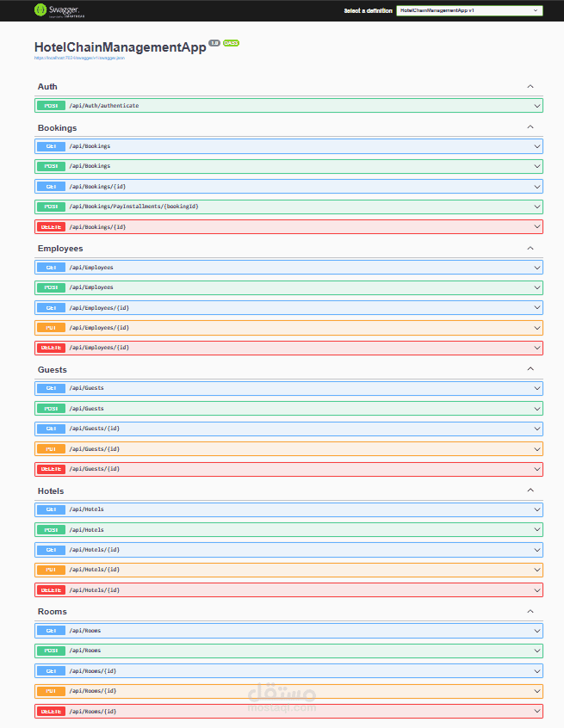Click the Auth section heading

point(47,87)
